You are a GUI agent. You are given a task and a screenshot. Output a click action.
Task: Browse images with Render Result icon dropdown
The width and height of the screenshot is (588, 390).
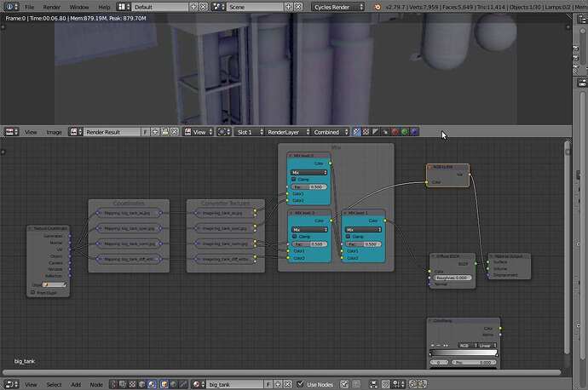76,132
